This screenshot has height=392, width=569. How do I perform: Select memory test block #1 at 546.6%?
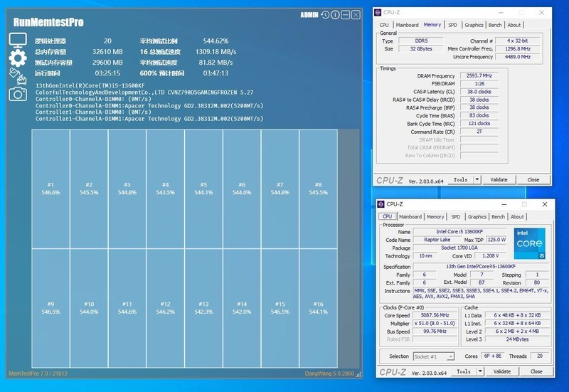pos(50,189)
